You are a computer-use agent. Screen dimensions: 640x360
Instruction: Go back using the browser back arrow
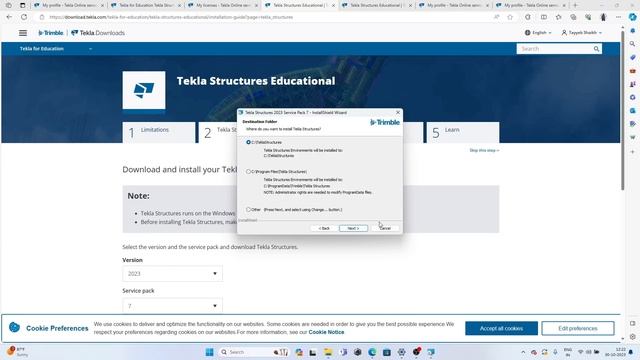pyautogui.click(x=9, y=17)
